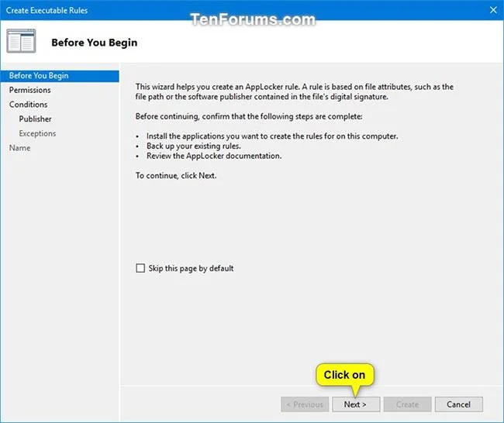Image resolution: width=504 pixels, height=423 pixels.
Task: Close the Create Executable Rules dialog
Action: (x=493, y=10)
